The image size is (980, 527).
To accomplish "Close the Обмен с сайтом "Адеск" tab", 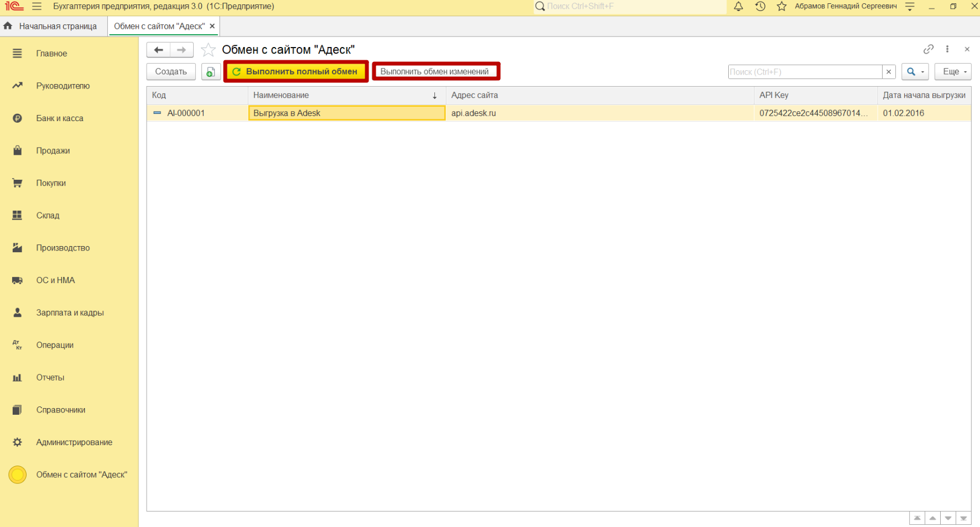I will (x=212, y=26).
